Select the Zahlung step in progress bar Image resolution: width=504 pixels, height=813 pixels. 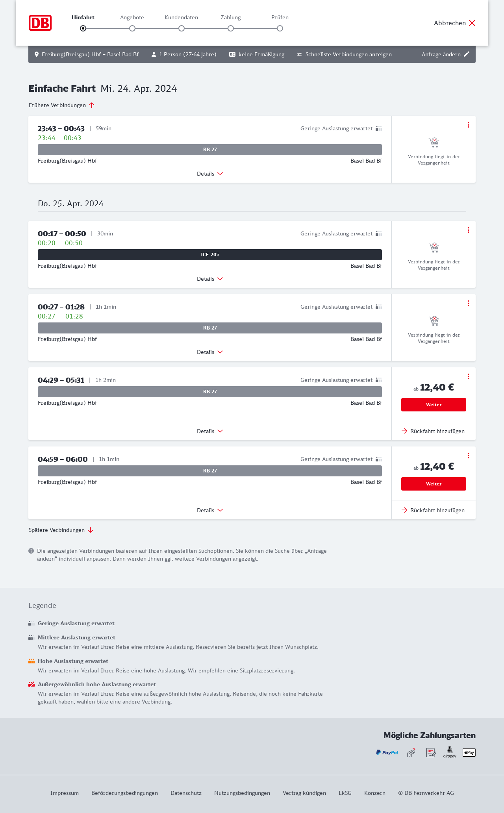(231, 28)
